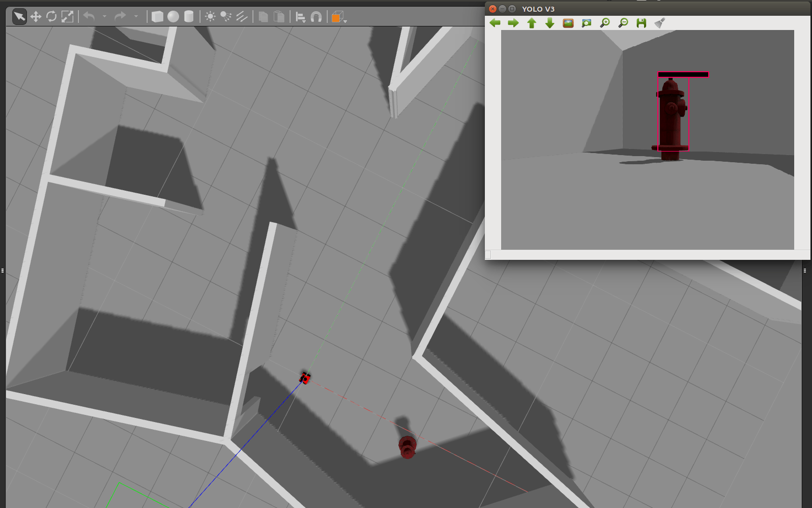Zoom in on the YOLO image
Image resolution: width=812 pixels, height=508 pixels.
point(605,23)
